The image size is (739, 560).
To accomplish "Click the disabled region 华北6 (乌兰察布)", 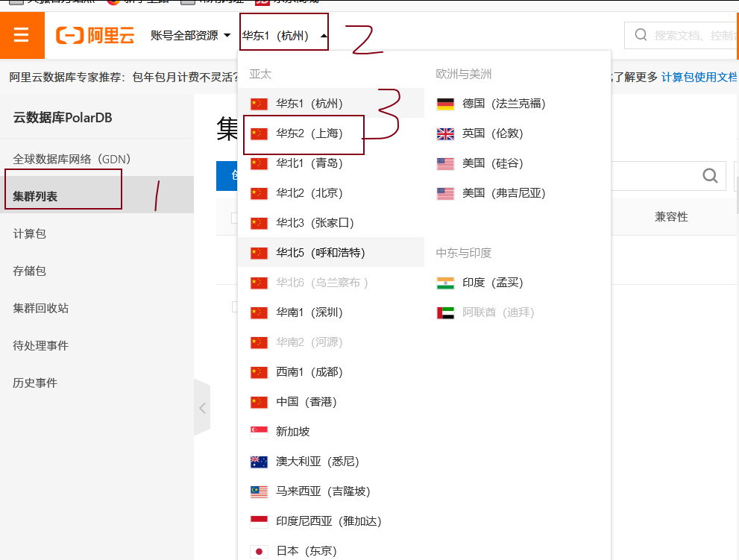I will coord(331,283).
